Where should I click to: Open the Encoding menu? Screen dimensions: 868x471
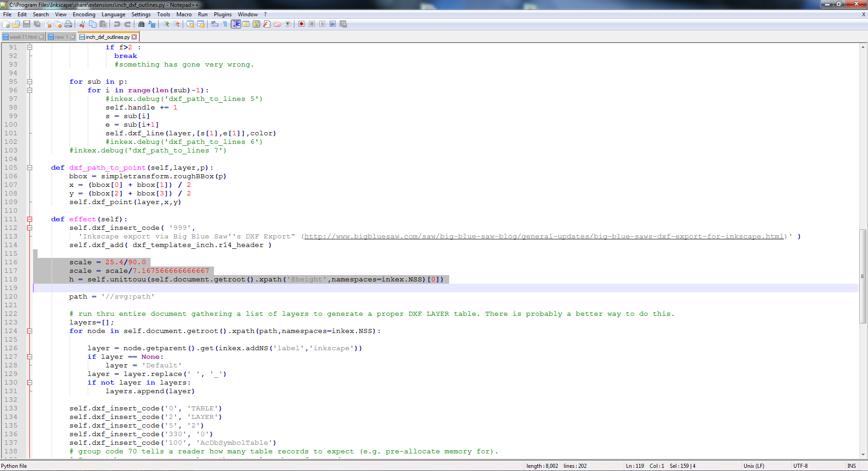(84, 14)
